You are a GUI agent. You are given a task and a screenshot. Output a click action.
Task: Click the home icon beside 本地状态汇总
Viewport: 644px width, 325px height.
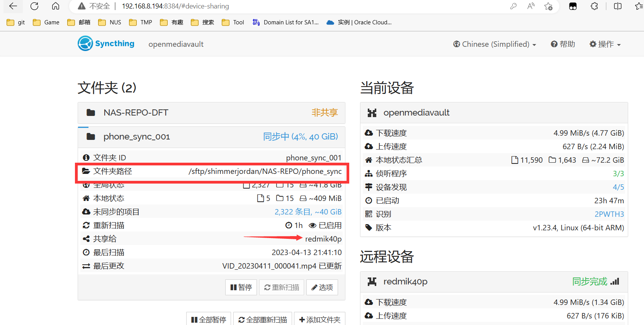pos(369,160)
